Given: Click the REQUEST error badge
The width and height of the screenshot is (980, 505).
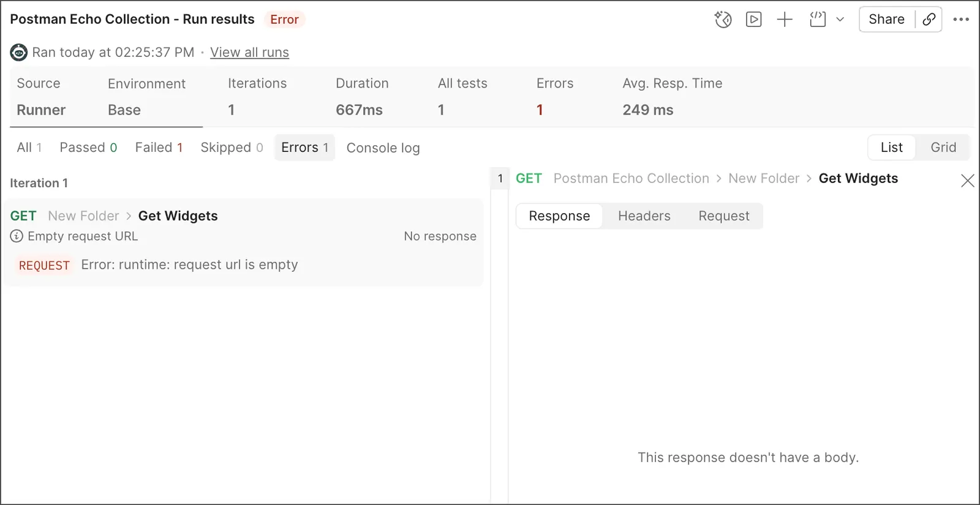Looking at the screenshot, I should point(44,266).
